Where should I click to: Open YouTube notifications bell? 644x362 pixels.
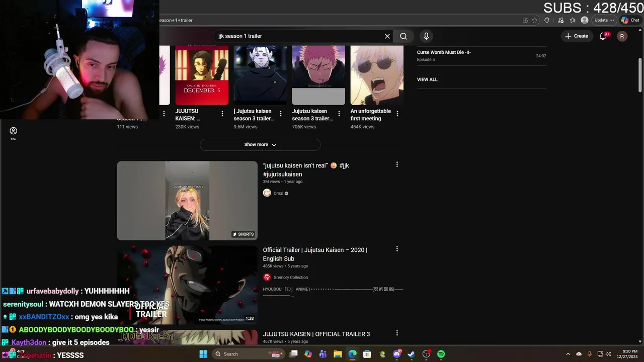tap(603, 36)
